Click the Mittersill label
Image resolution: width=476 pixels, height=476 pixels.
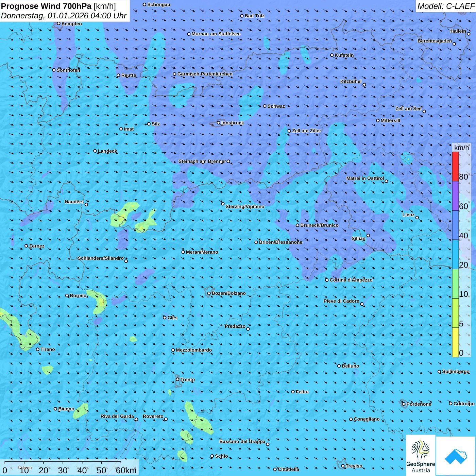390,120
